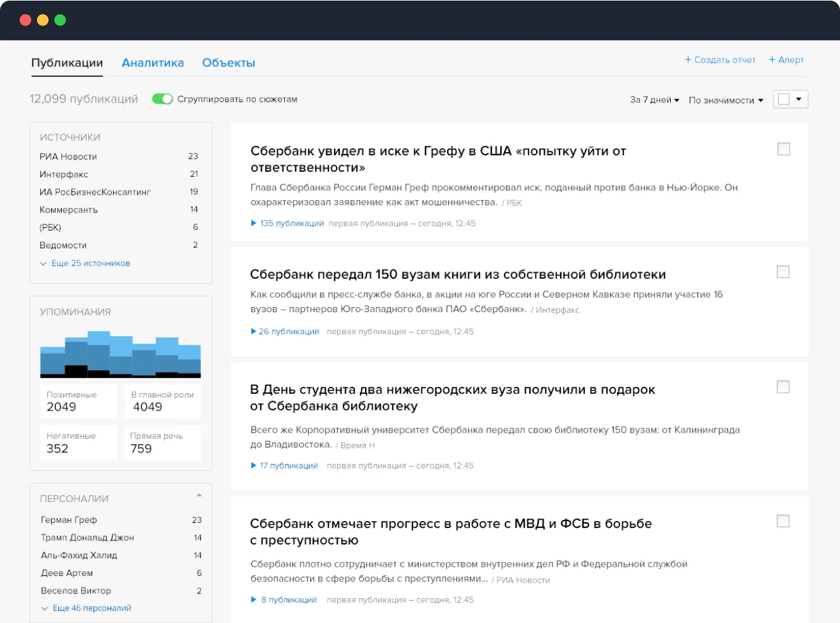
Task: Switch to the Аналитика tab
Action: (153, 62)
